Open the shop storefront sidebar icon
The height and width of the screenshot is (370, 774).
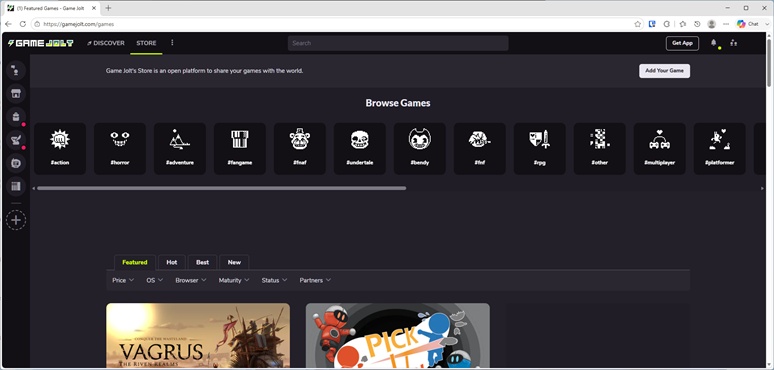click(16, 94)
